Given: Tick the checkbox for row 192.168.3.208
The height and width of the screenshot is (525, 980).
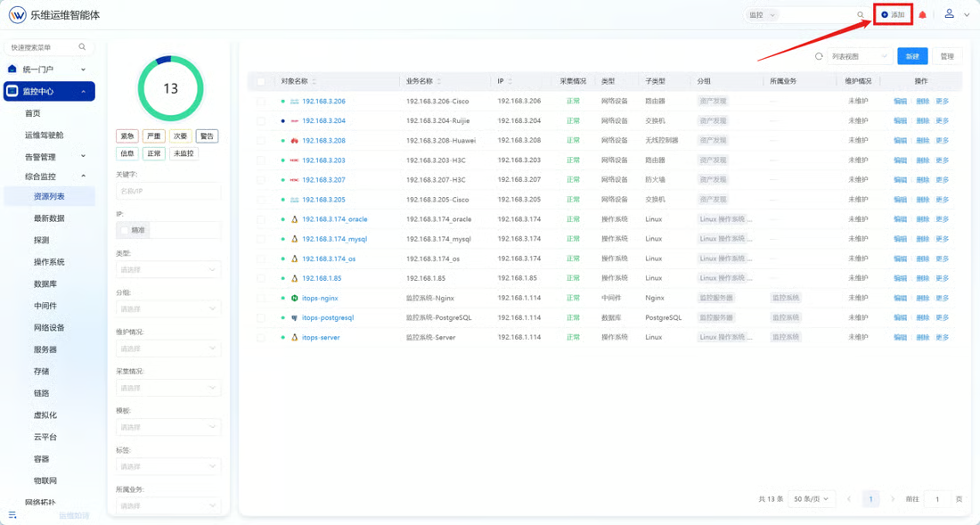Looking at the screenshot, I should (x=261, y=141).
